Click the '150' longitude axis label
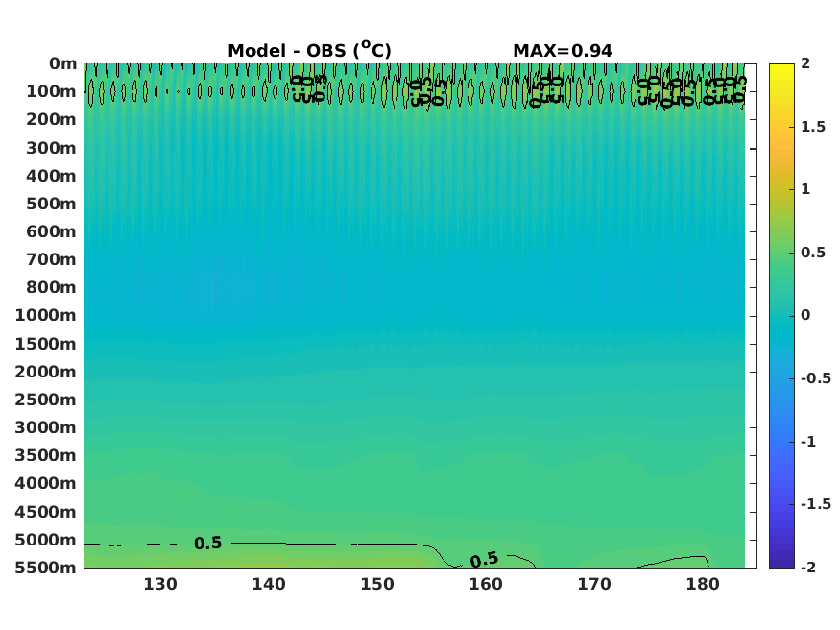840x630 pixels. click(x=377, y=584)
